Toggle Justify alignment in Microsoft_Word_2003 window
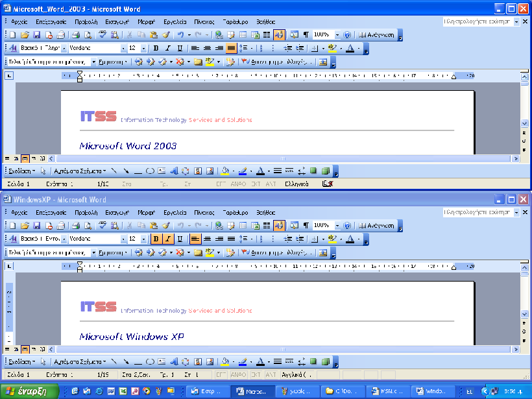The width and height of the screenshot is (532, 399). [231, 48]
